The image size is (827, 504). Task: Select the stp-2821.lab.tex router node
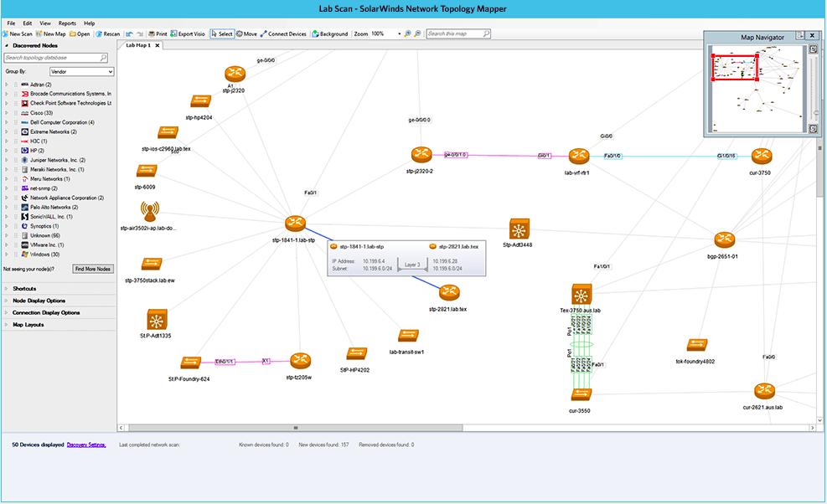click(449, 292)
